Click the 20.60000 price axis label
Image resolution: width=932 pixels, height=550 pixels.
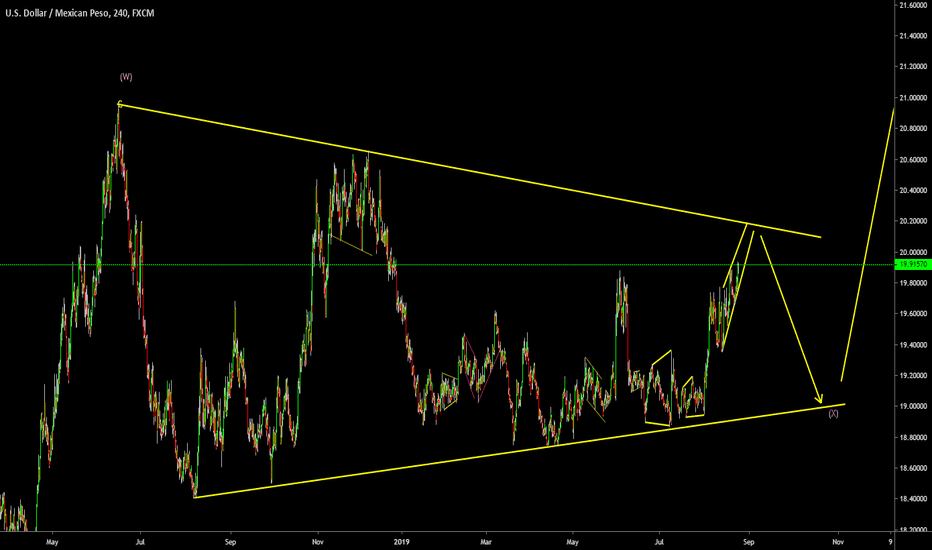[913, 159]
